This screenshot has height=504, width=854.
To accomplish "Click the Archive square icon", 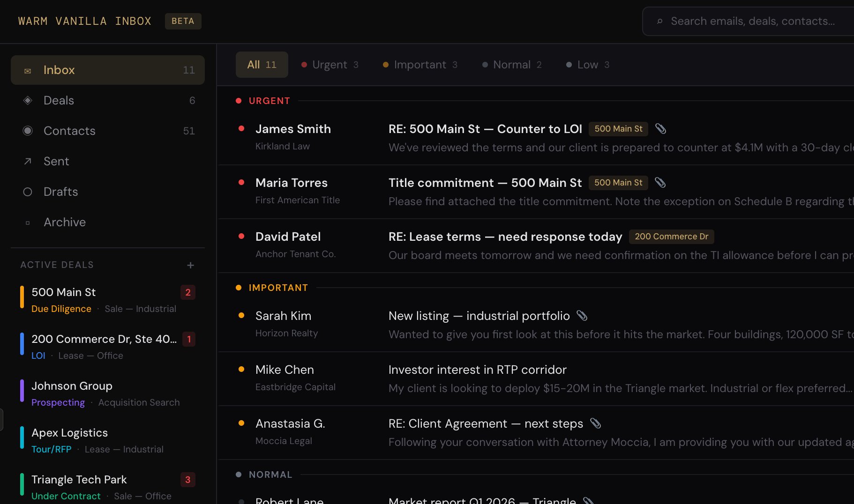I will 28,223.
